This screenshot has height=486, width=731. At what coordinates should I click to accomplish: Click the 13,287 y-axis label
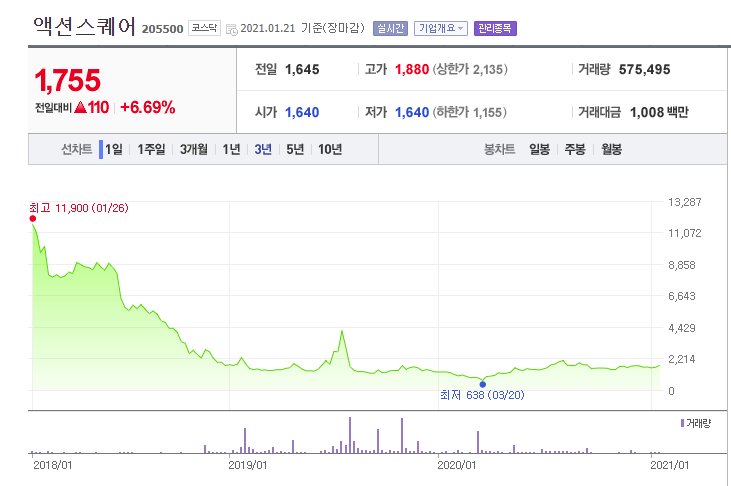(684, 202)
